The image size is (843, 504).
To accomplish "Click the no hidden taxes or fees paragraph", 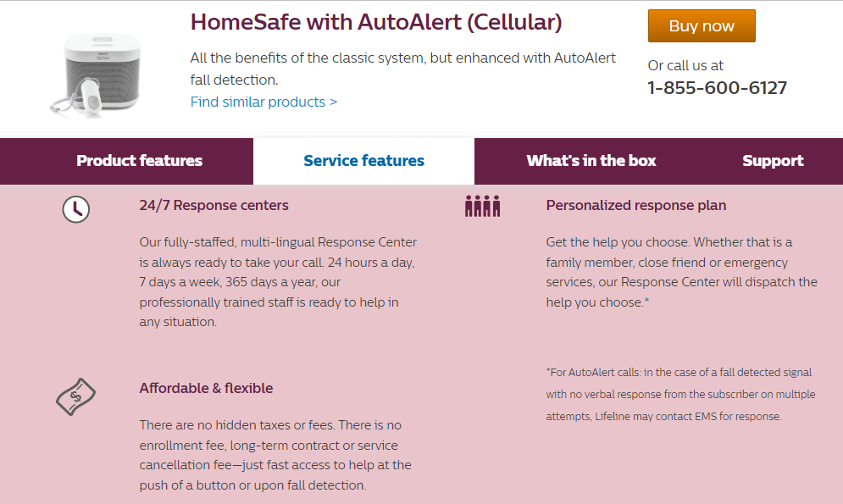I will click(x=275, y=455).
